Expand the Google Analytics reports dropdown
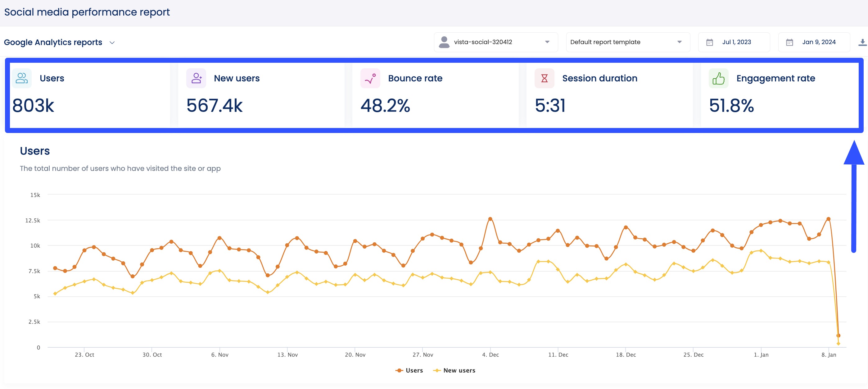The width and height of the screenshot is (868, 389). 112,43
